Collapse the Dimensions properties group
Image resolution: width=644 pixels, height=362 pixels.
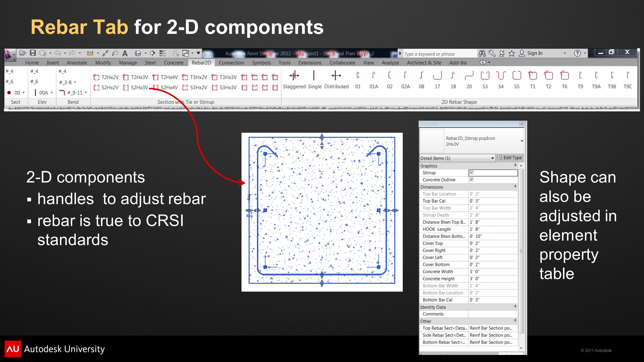click(515, 186)
